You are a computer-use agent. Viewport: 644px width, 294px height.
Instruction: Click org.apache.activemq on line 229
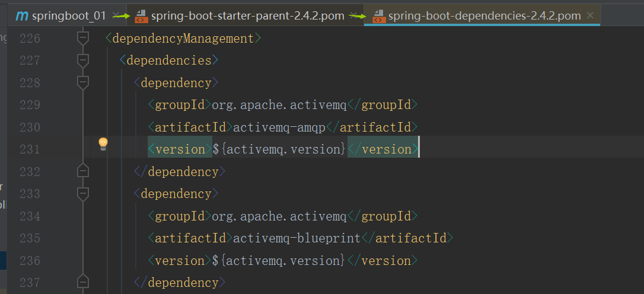tap(279, 105)
